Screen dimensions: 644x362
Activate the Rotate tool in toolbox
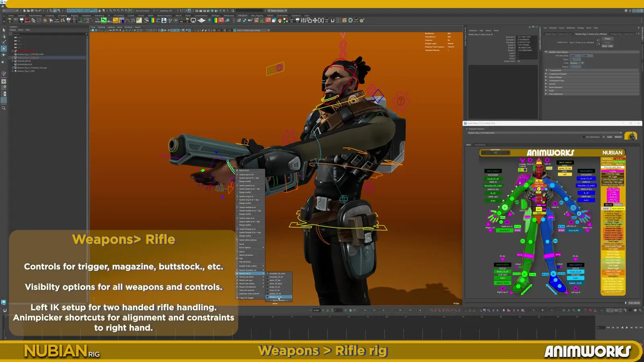[x=4, y=55]
